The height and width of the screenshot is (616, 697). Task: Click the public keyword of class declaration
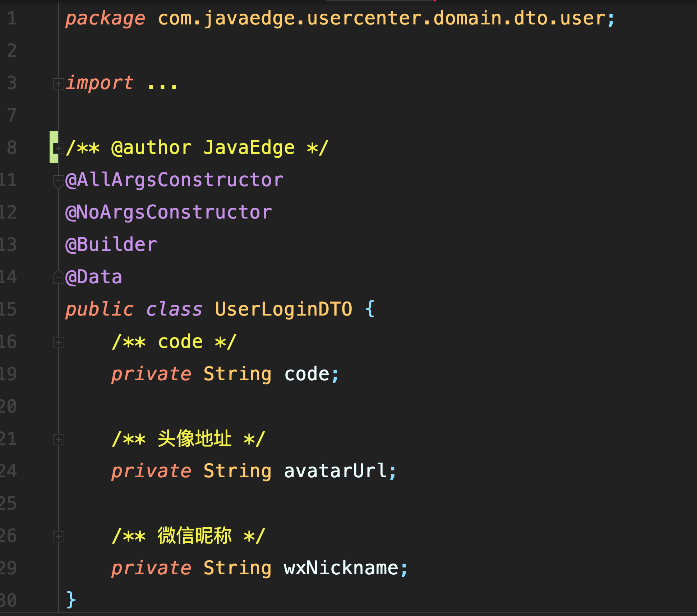click(x=99, y=309)
